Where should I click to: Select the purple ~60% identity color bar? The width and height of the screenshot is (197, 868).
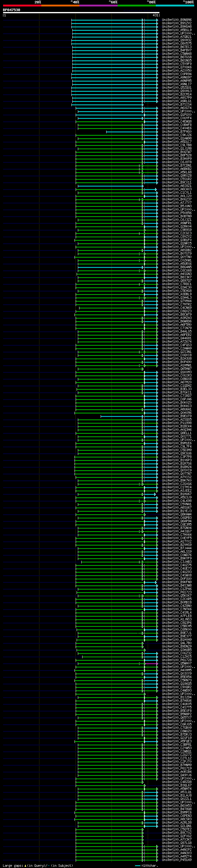tap(99, 6)
